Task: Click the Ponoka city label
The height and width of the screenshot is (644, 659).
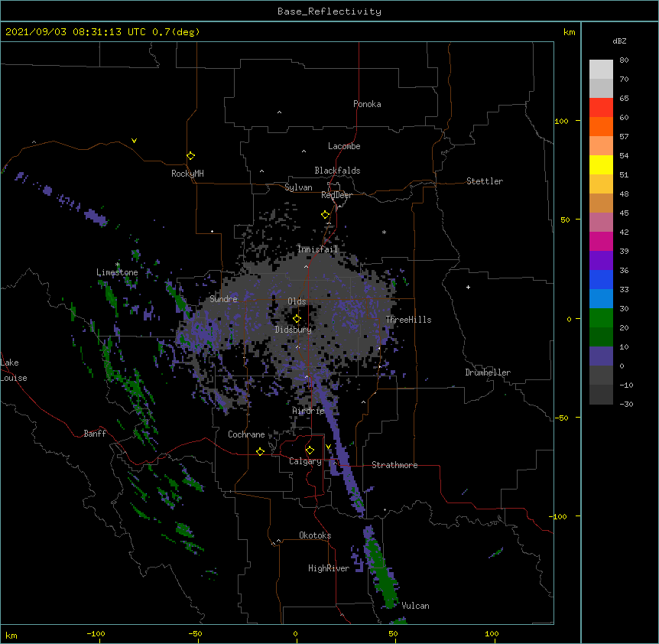Action: (367, 104)
